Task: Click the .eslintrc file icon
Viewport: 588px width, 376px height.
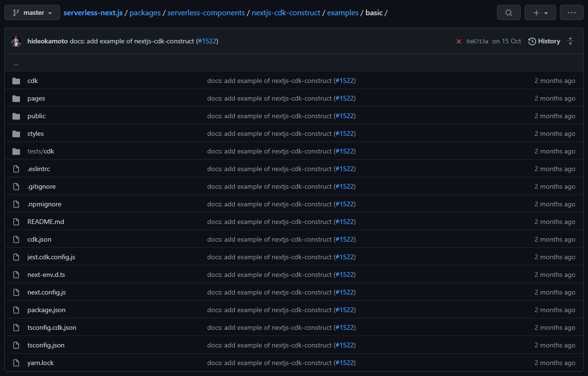Action: (16, 169)
